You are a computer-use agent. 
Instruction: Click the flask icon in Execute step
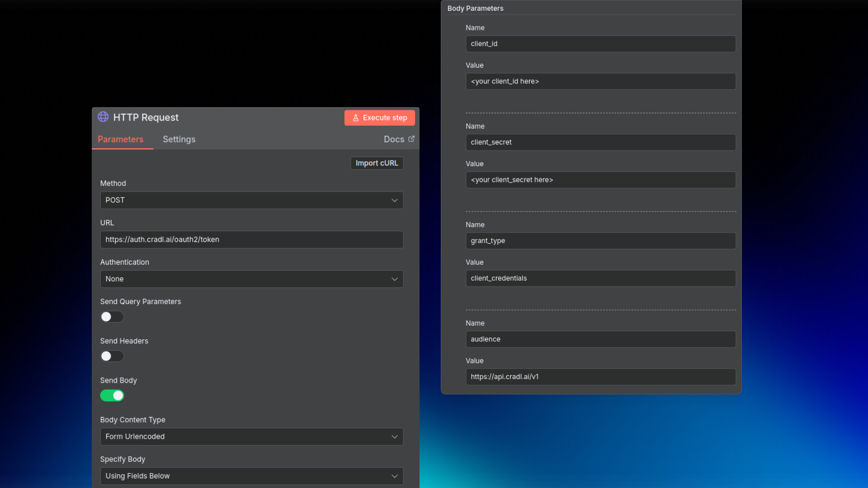click(356, 118)
